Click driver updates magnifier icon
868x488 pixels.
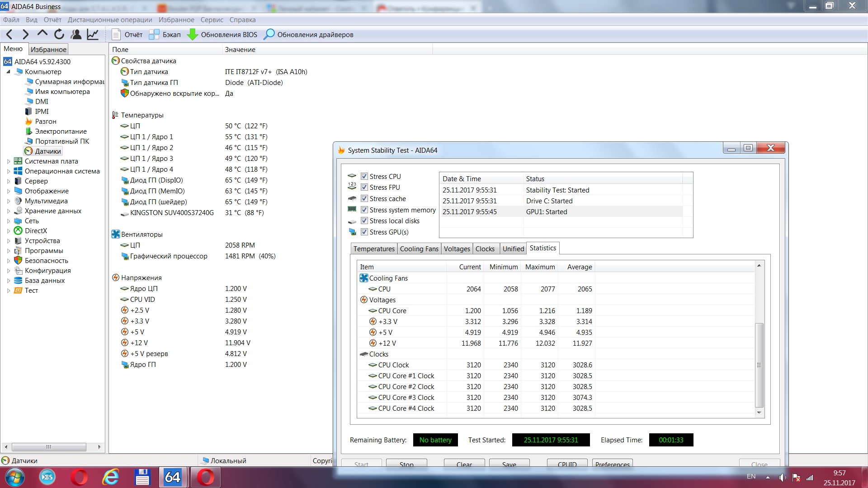click(269, 34)
